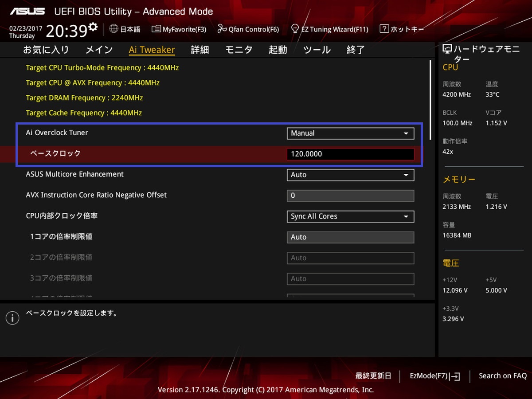
Task: Select the CPU内部クロック倍率 row label
Action: [62, 216]
